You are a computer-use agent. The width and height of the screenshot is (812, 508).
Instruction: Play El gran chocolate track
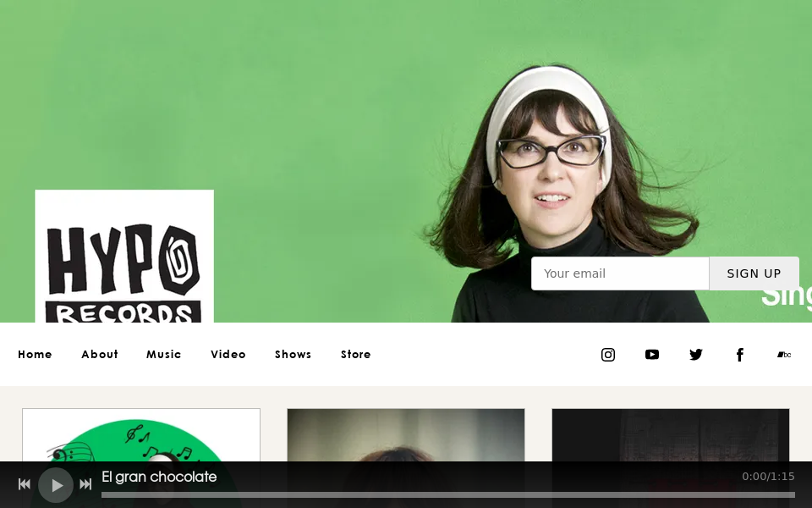(x=56, y=485)
